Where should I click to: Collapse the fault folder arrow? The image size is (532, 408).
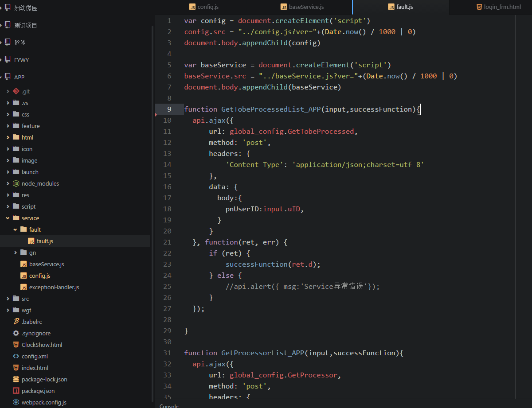pyautogui.click(x=16, y=229)
